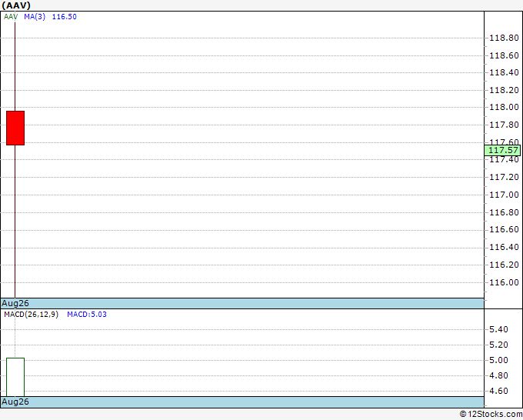
Task: Click the MACD(26,12,9) indicator label
Action: (x=31, y=315)
